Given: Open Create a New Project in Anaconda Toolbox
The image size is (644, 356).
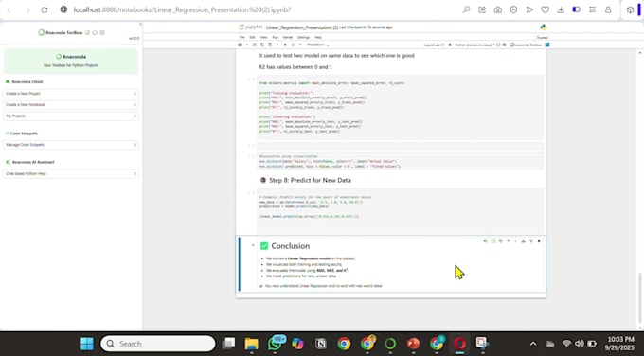Looking at the screenshot, I should tap(71, 94).
